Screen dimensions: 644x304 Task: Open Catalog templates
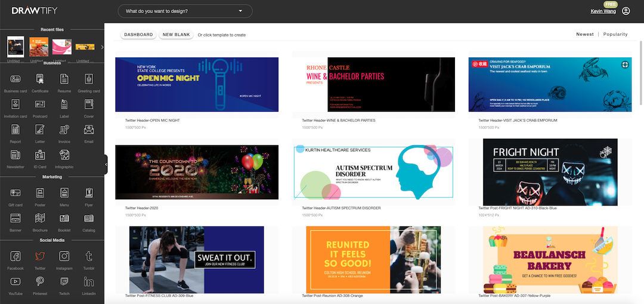coord(89,218)
